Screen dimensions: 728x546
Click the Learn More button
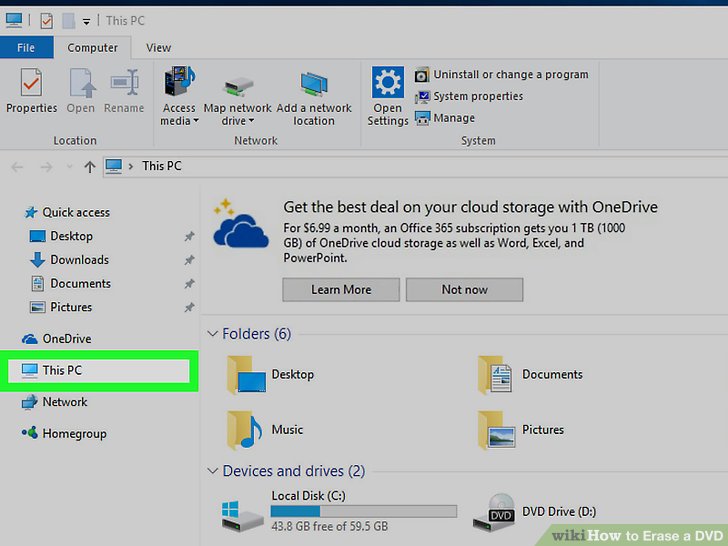[x=341, y=290]
